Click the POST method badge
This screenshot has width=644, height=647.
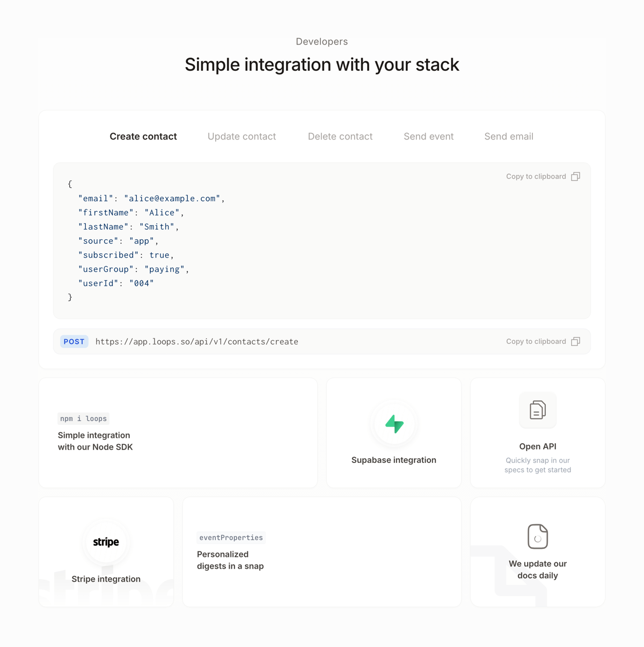[x=74, y=341]
